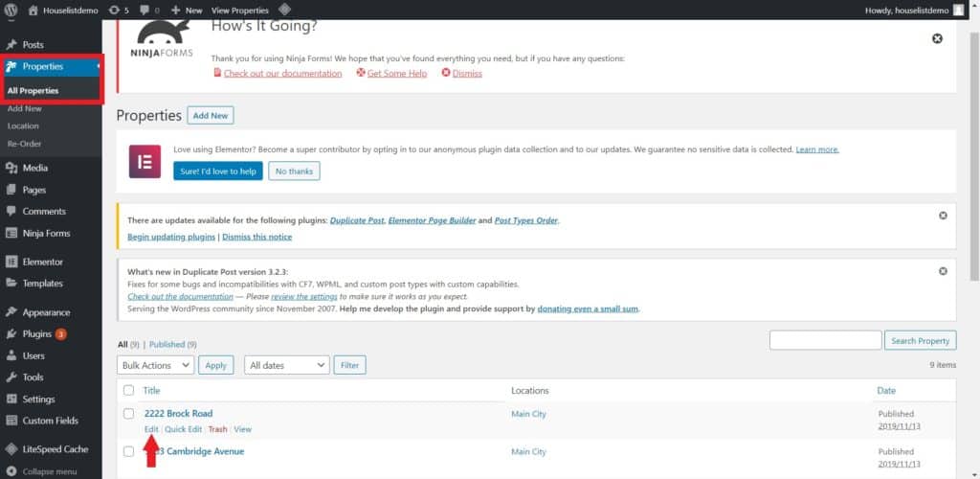The image size is (980, 479).
Task: Toggle the select-all checkbox beside Title
Action: tap(129, 390)
